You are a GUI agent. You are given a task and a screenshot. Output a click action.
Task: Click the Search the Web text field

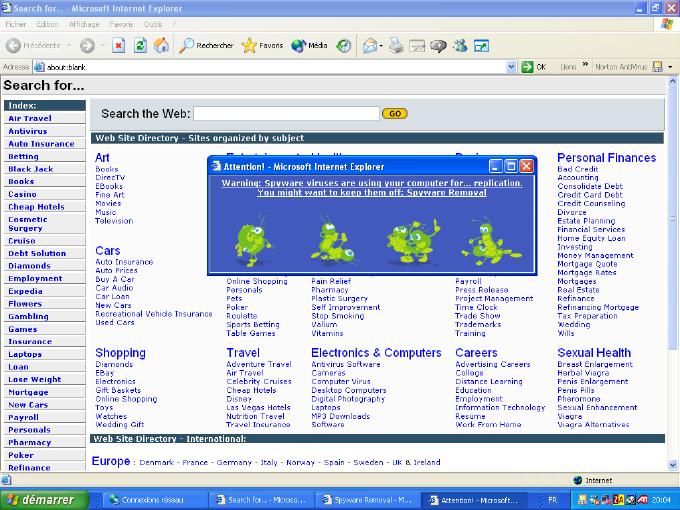286,114
